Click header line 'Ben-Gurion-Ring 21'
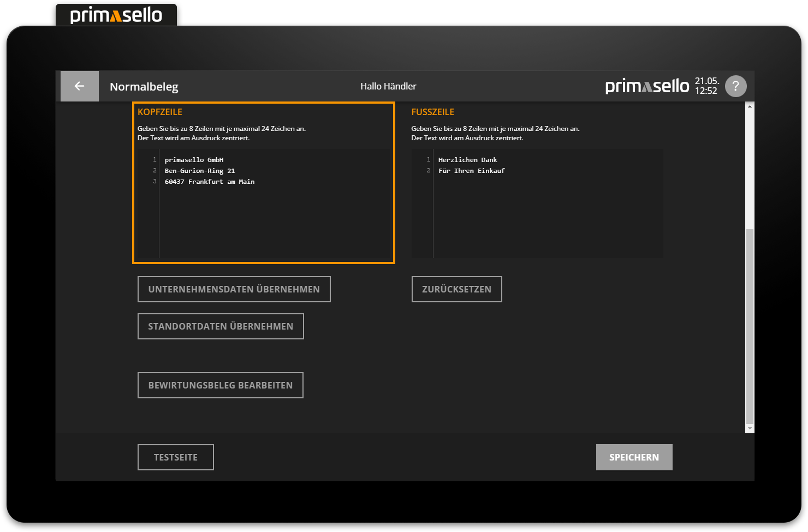808x532 pixels. point(200,171)
